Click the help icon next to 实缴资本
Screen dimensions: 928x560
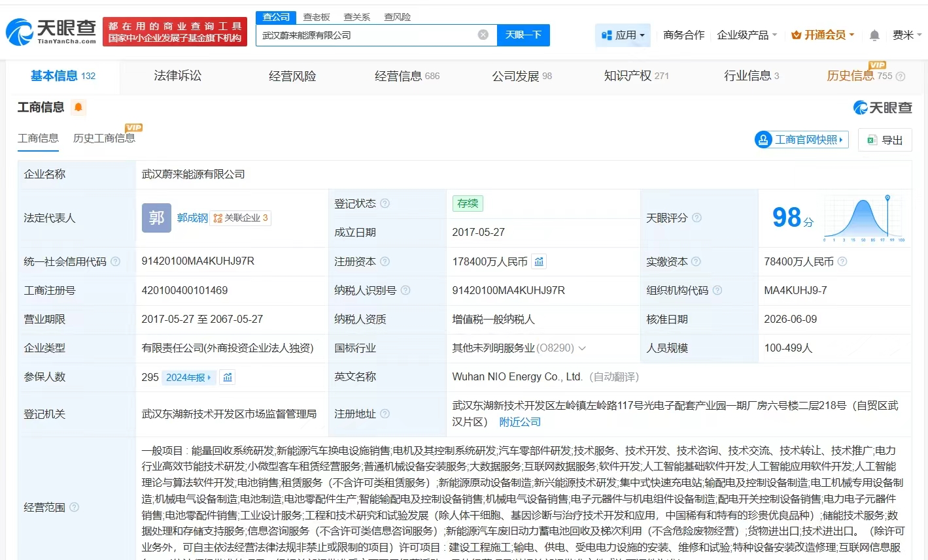pos(696,261)
